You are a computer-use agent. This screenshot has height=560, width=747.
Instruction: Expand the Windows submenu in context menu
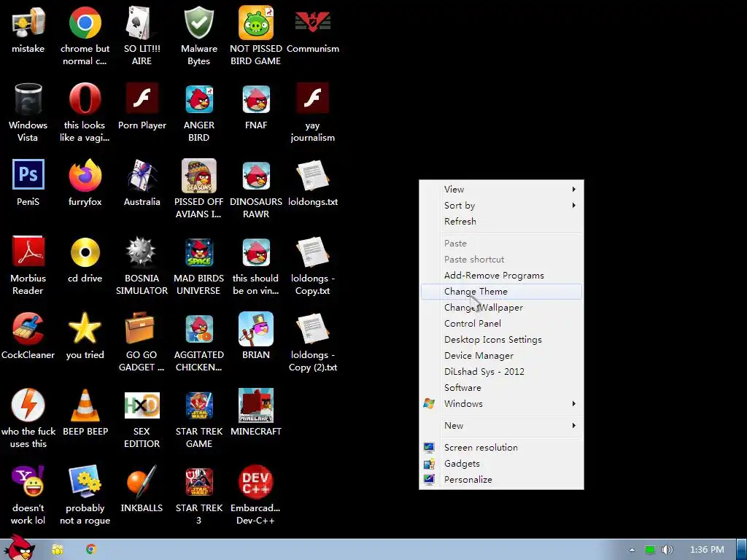501,404
